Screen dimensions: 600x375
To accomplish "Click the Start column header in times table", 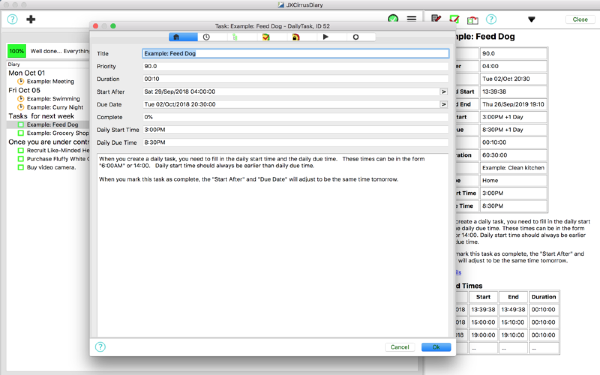I will point(483,297).
